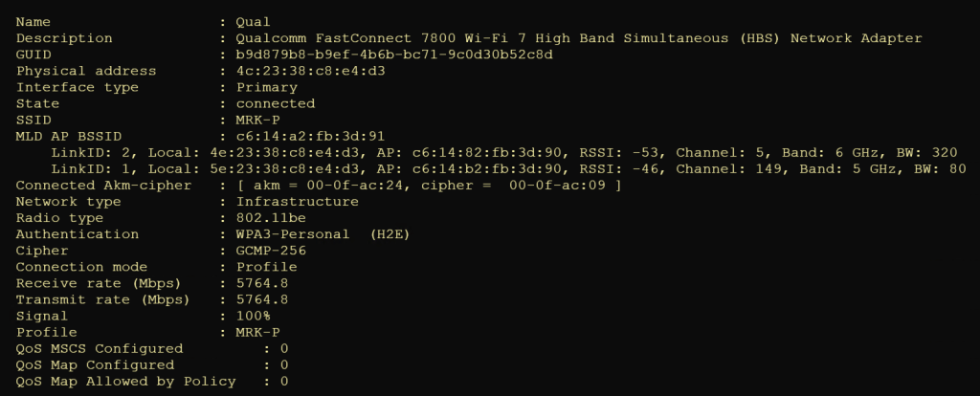Click the GUID value b9d879b8-b9ef-4b6b-bc71-9c0d30b52c8d

[395, 55]
